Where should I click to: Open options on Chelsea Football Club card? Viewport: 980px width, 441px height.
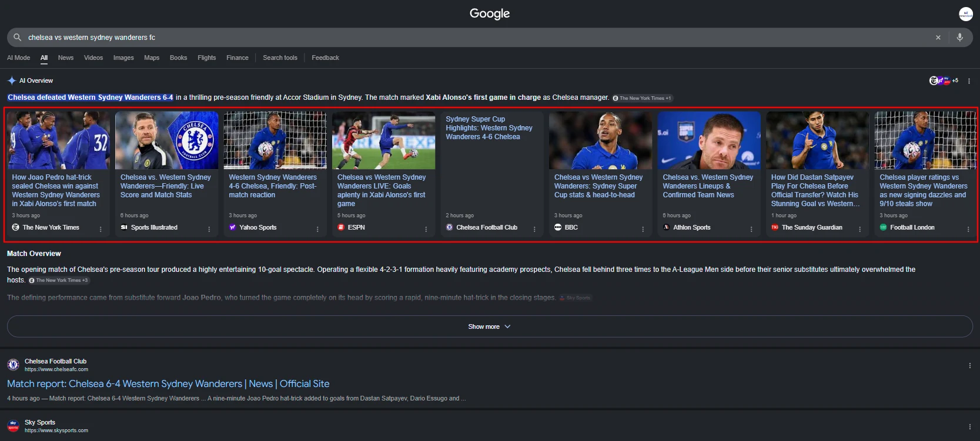click(x=534, y=230)
